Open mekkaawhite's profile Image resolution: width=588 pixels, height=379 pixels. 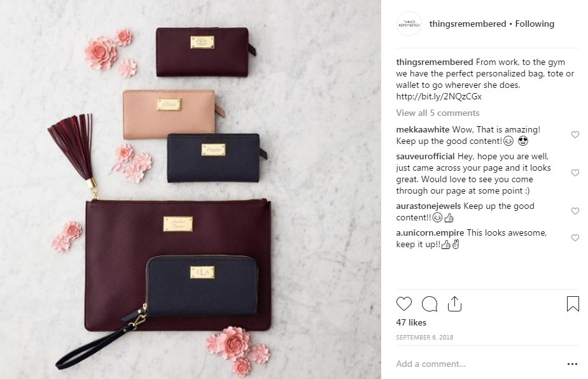coord(423,129)
